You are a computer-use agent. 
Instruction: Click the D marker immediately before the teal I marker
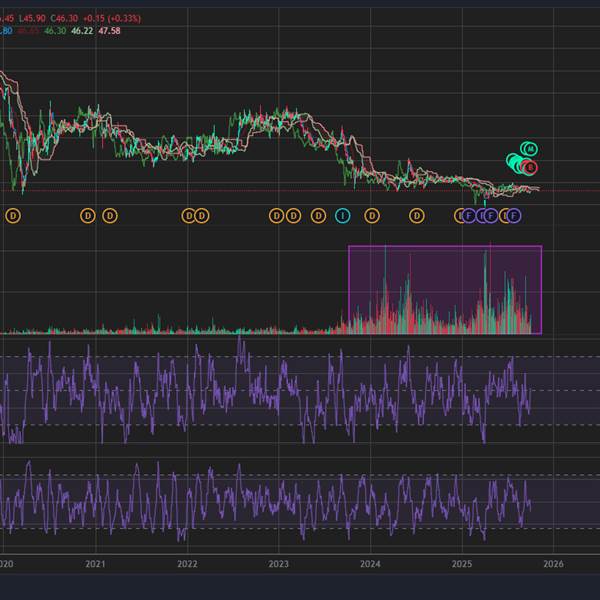318,216
